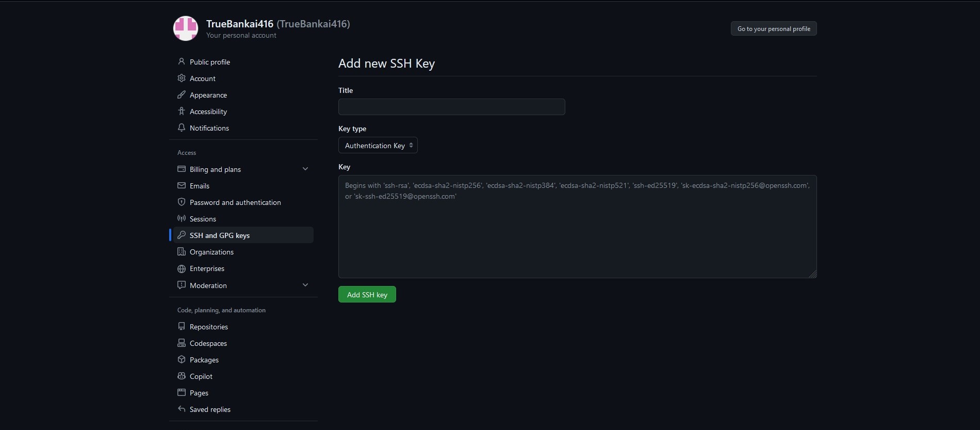The image size is (980, 430).
Task: Click the green Add SSH key button
Action: tap(367, 294)
